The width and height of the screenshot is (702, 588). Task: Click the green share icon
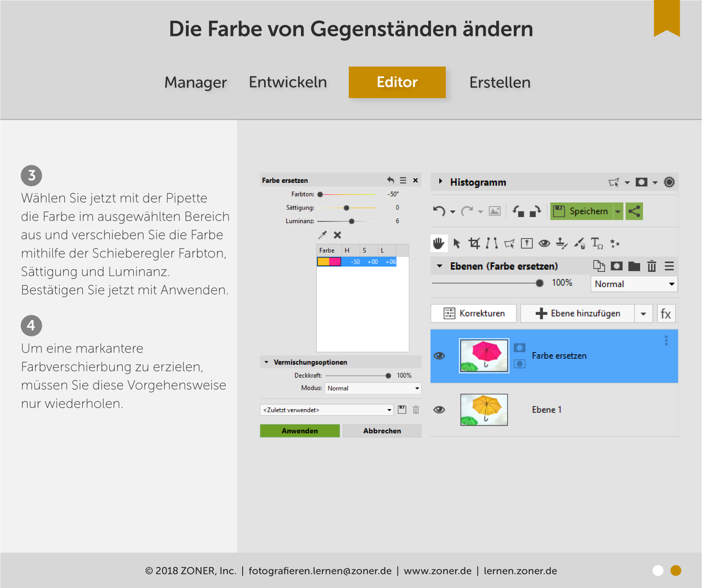634,211
